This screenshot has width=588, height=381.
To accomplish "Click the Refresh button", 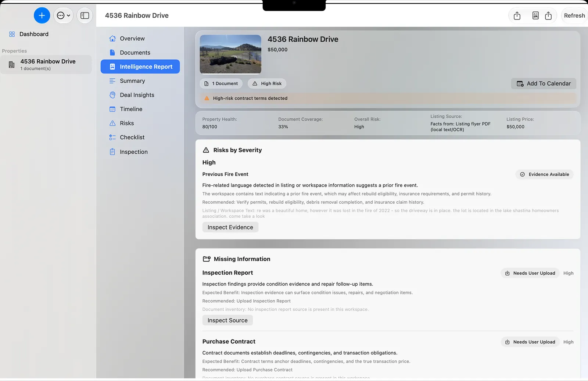I will click(574, 15).
